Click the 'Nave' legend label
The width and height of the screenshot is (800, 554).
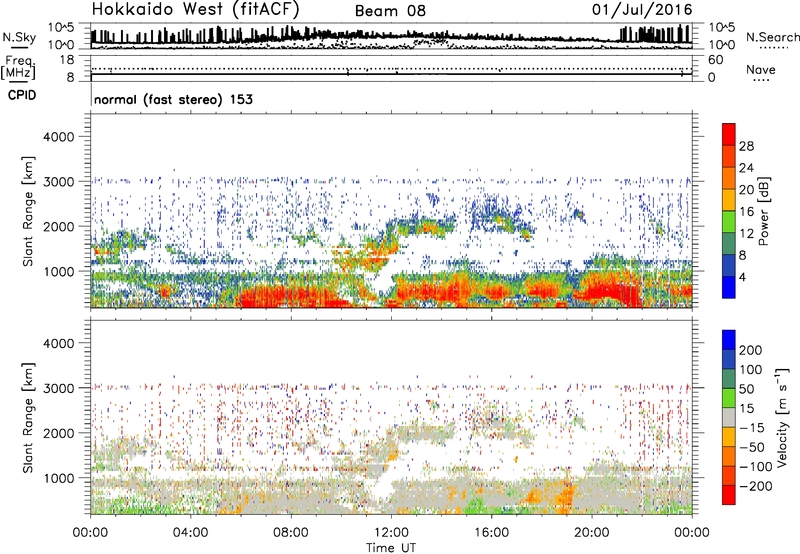pyautogui.click(x=761, y=70)
